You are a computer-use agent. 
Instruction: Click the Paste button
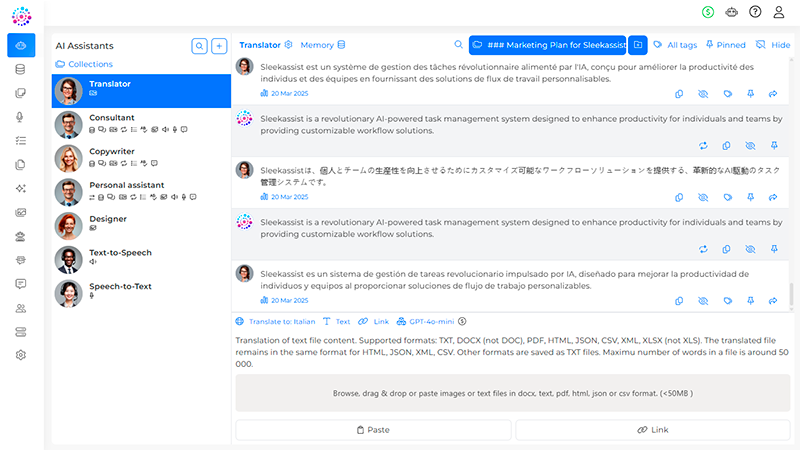coord(373,430)
